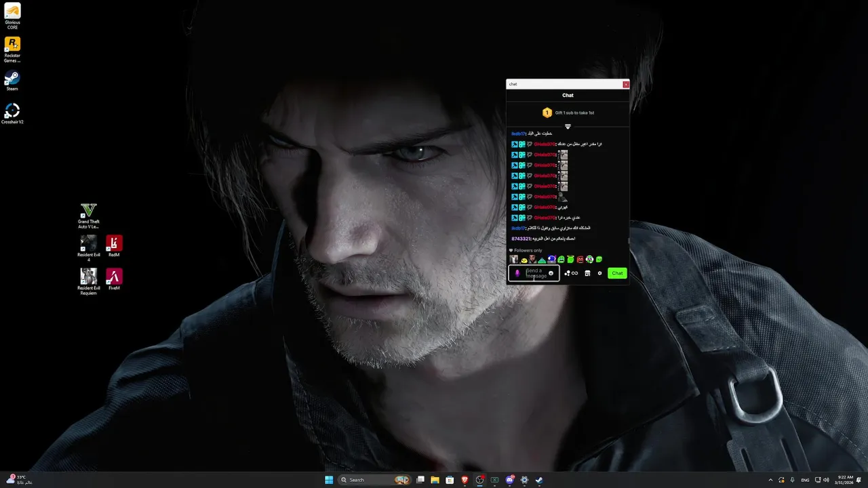Open the network status tray icon
868x488 pixels.
(x=818, y=480)
